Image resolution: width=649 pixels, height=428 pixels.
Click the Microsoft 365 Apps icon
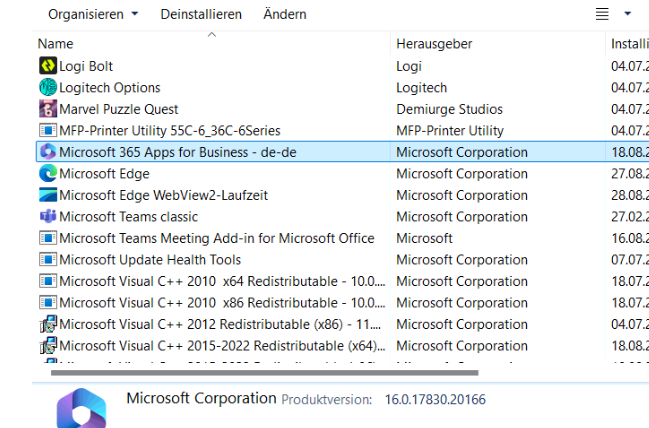[x=47, y=152]
